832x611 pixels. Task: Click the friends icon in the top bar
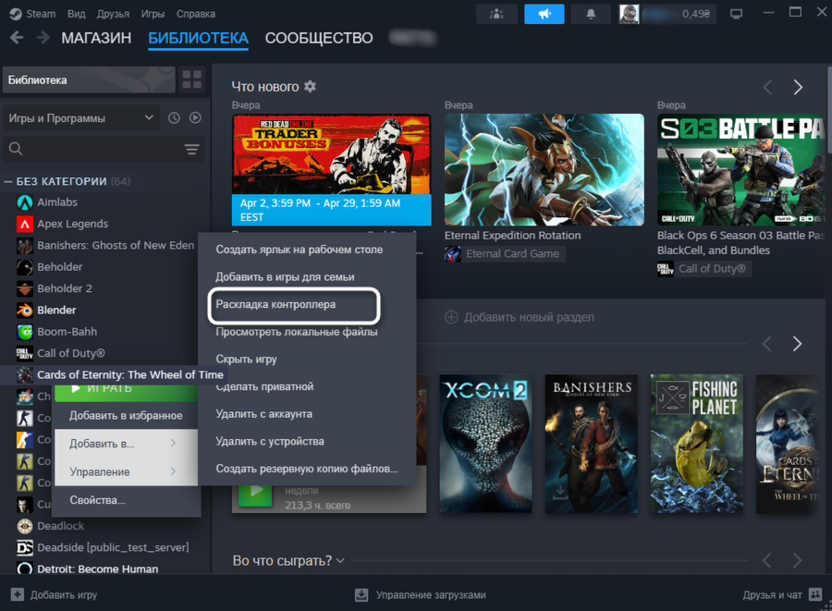pyautogui.click(x=497, y=14)
